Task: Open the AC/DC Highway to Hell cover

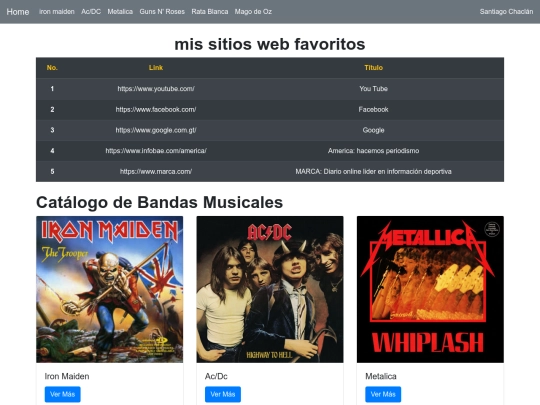Action: click(270, 289)
